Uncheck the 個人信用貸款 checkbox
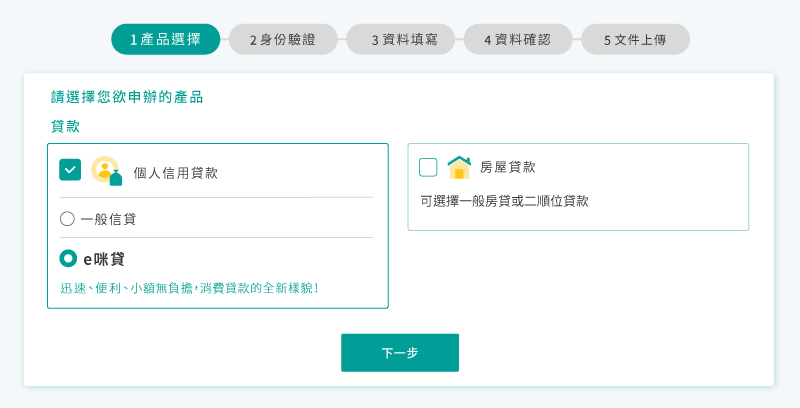800x408 pixels. tap(70, 170)
